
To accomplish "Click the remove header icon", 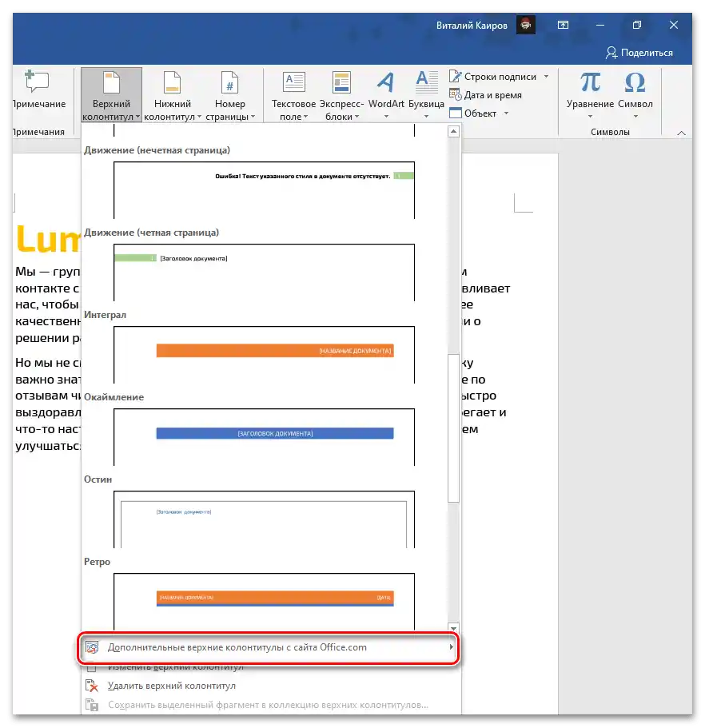I will [x=92, y=686].
